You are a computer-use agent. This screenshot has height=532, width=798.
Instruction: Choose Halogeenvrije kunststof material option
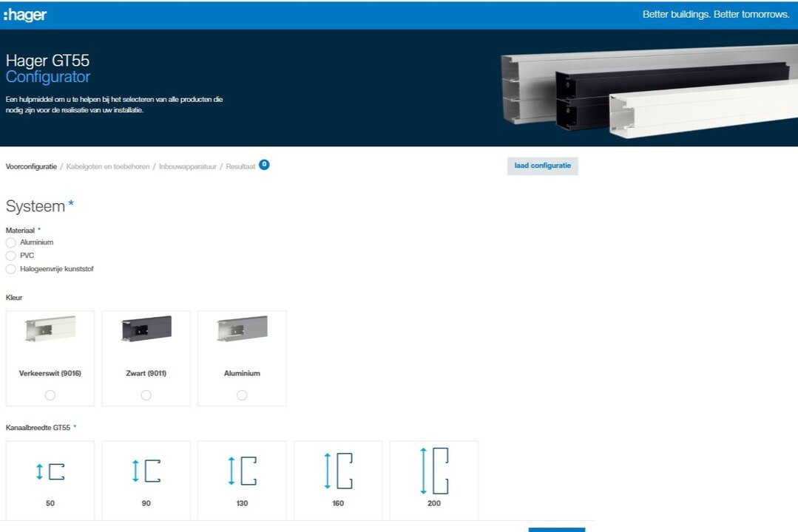click(x=10, y=269)
